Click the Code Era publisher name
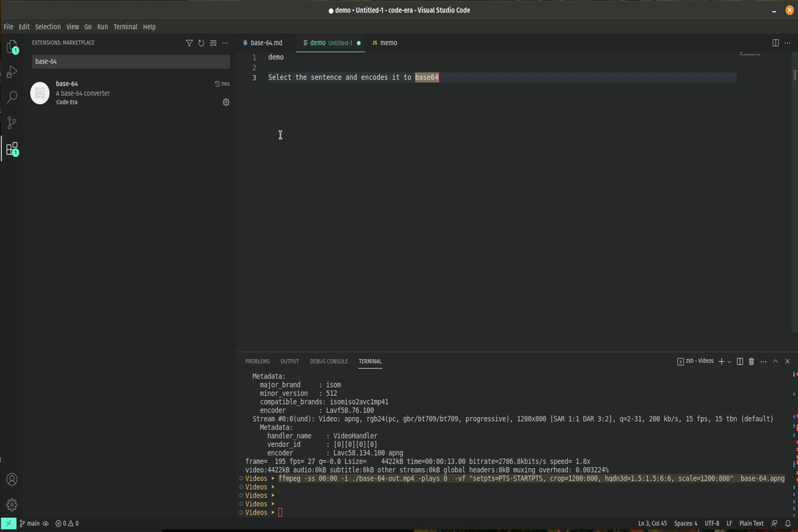Viewport: 798px width, 532px height. (66, 102)
